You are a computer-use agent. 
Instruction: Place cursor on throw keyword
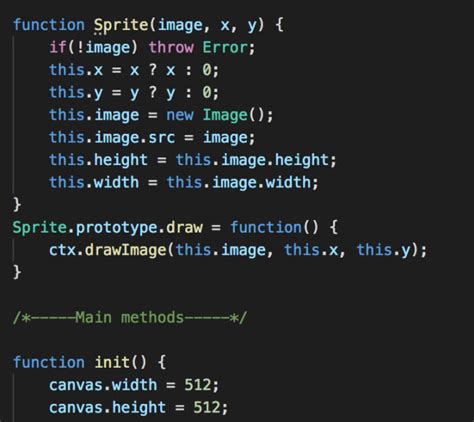[x=171, y=47]
